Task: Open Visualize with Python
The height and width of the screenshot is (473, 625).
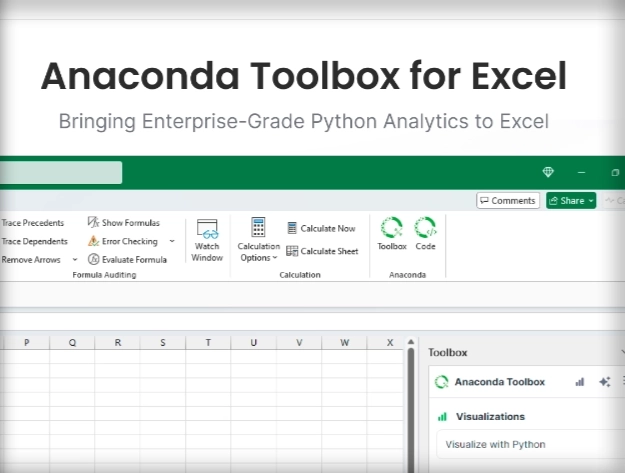Action: pyautogui.click(x=531, y=444)
